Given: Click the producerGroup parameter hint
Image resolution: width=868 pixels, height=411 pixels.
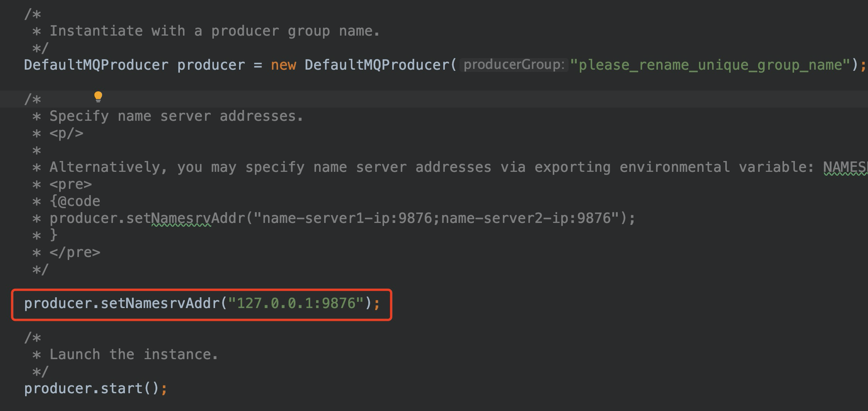Looking at the screenshot, I should coord(514,65).
